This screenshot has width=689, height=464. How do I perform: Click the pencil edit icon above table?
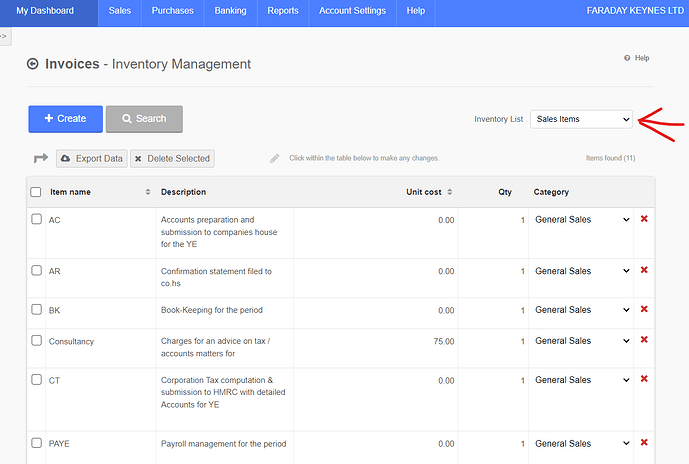pos(275,158)
